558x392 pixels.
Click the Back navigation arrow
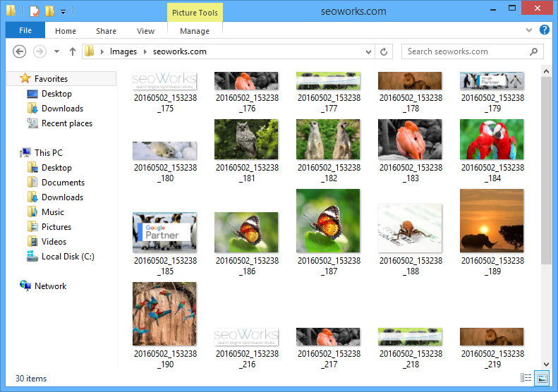[x=20, y=51]
